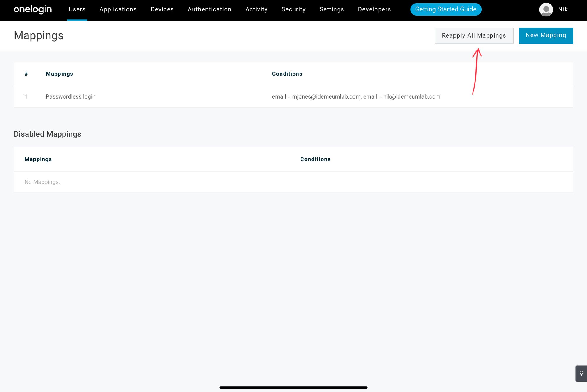Click the Mappings page title
This screenshot has width=587, height=392.
pyautogui.click(x=39, y=35)
